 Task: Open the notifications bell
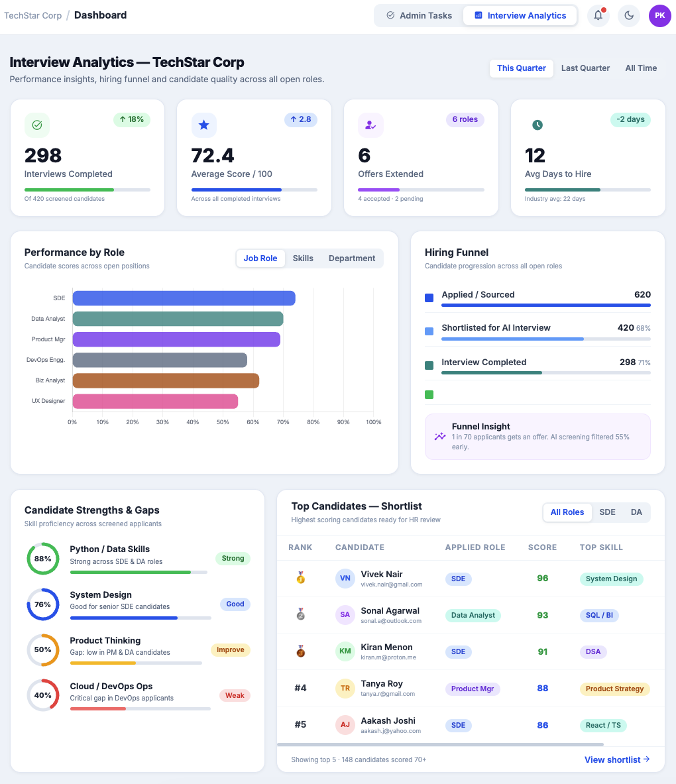(598, 15)
